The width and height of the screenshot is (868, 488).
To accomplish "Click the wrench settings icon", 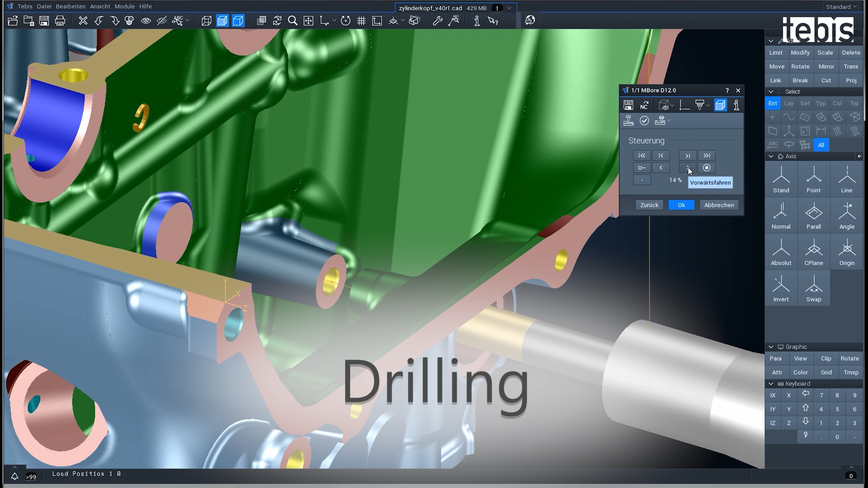I will (x=437, y=21).
